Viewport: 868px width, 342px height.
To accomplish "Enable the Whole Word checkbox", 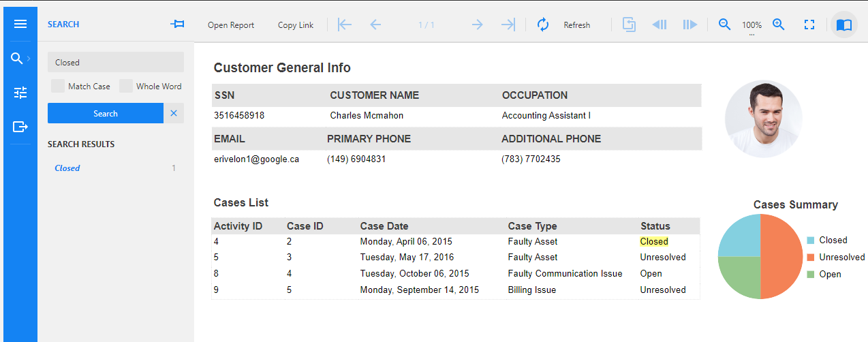I will coord(126,86).
